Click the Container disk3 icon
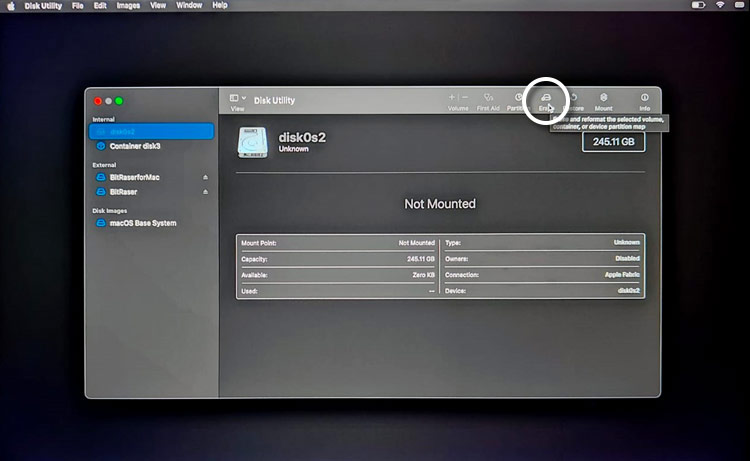This screenshot has height=461, width=750. click(101, 146)
